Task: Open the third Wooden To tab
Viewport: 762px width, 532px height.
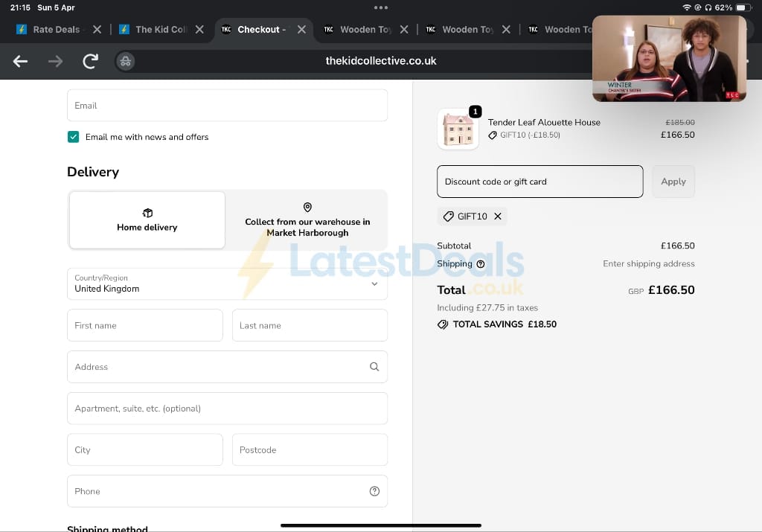Action: pyautogui.click(x=560, y=30)
